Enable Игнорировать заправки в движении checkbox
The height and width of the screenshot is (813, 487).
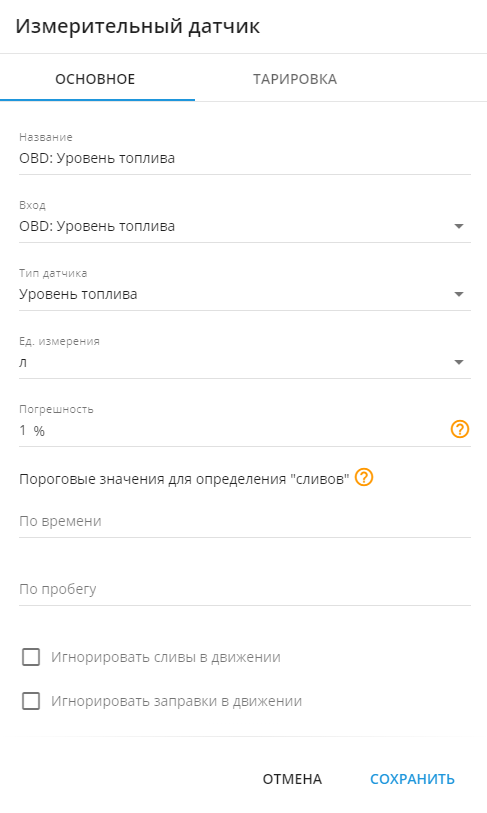tap(31, 701)
